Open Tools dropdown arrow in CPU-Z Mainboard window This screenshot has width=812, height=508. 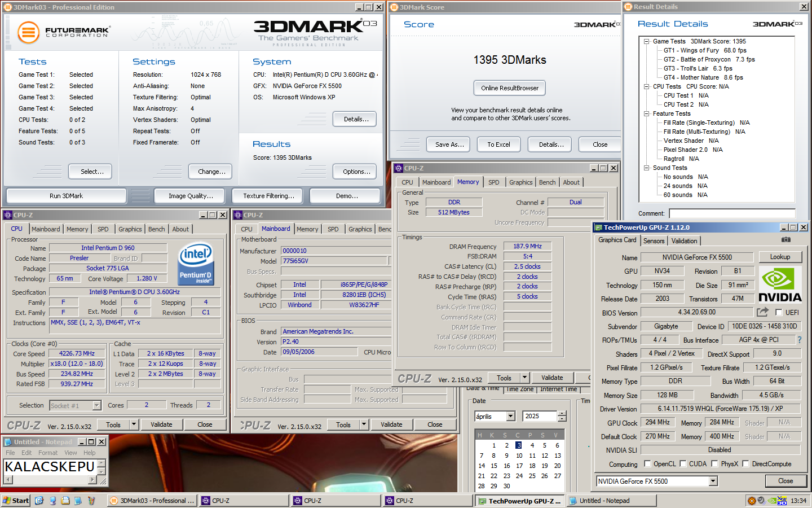(x=364, y=424)
